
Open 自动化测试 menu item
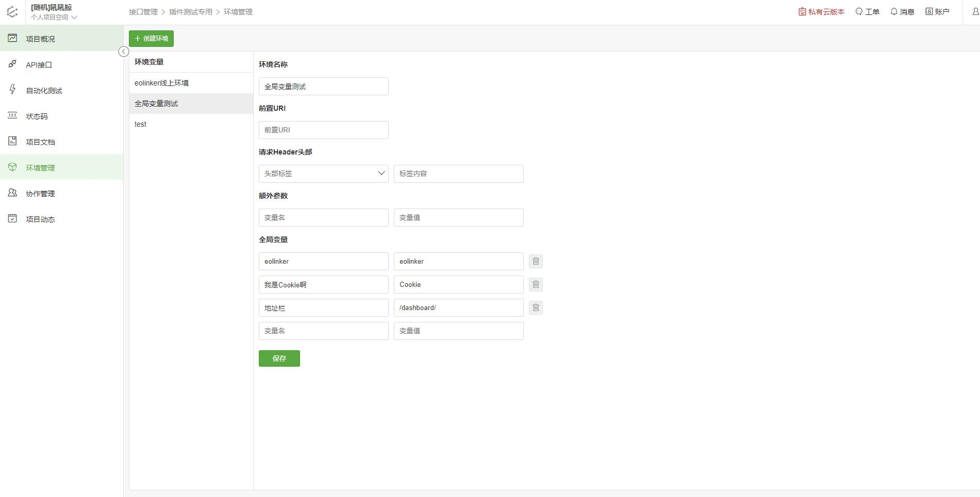62,90
